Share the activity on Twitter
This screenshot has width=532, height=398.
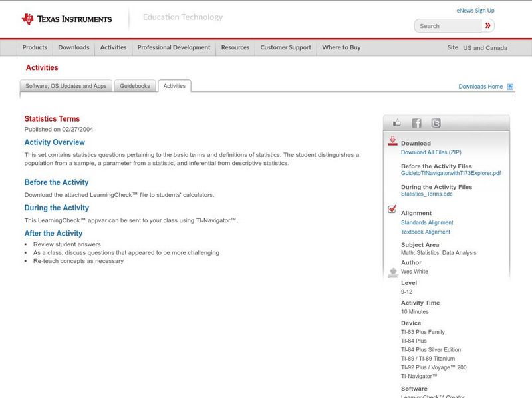pyautogui.click(x=436, y=122)
